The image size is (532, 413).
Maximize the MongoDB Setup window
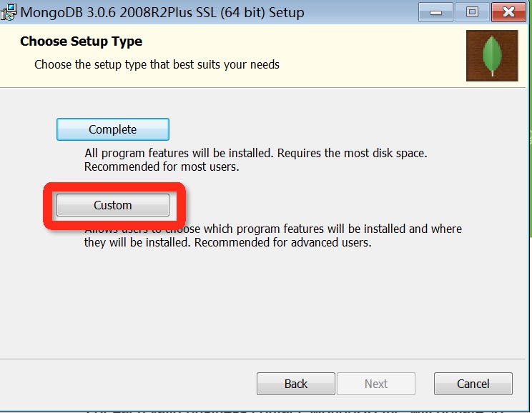pos(471,12)
